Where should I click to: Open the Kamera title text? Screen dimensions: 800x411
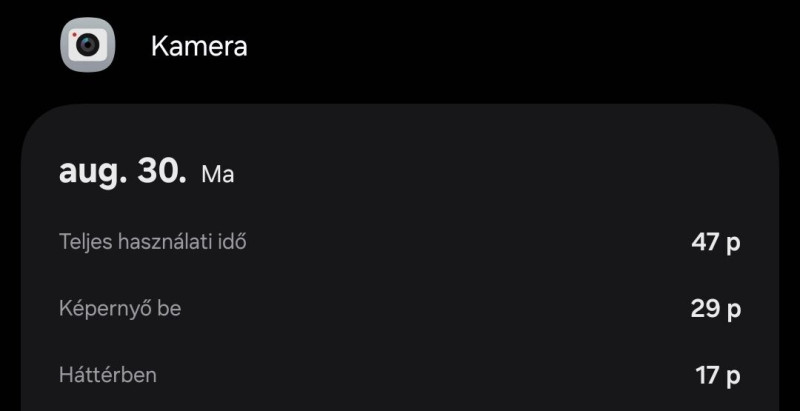coord(199,47)
